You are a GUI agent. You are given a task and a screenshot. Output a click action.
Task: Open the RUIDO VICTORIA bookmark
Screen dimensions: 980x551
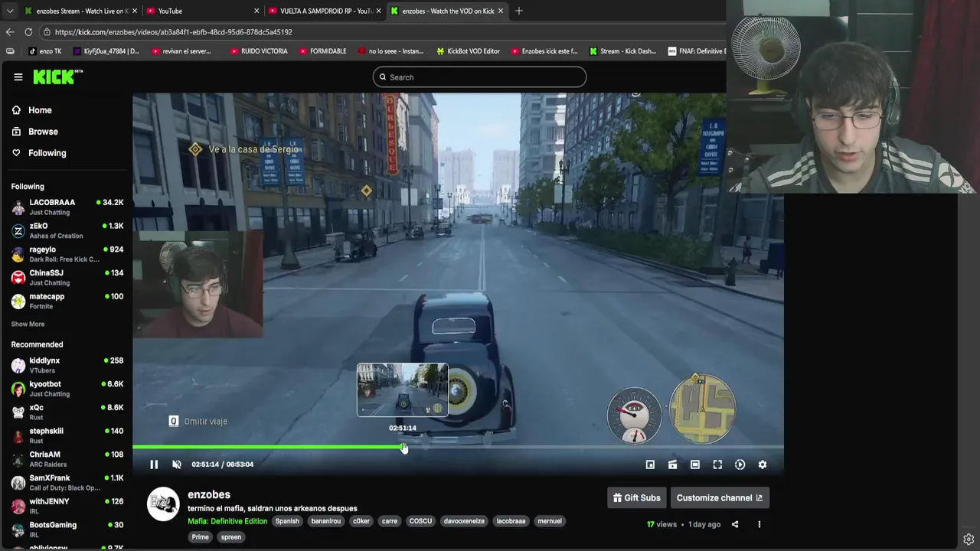pos(259,51)
